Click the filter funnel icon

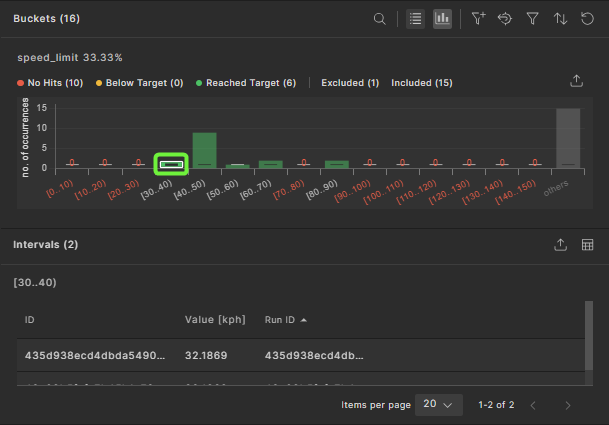click(533, 19)
